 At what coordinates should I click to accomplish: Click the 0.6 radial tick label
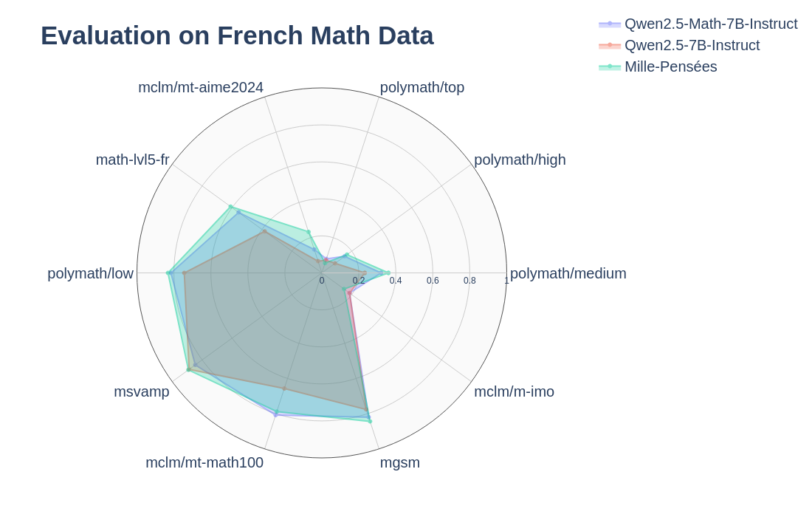[x=433, y=281]
